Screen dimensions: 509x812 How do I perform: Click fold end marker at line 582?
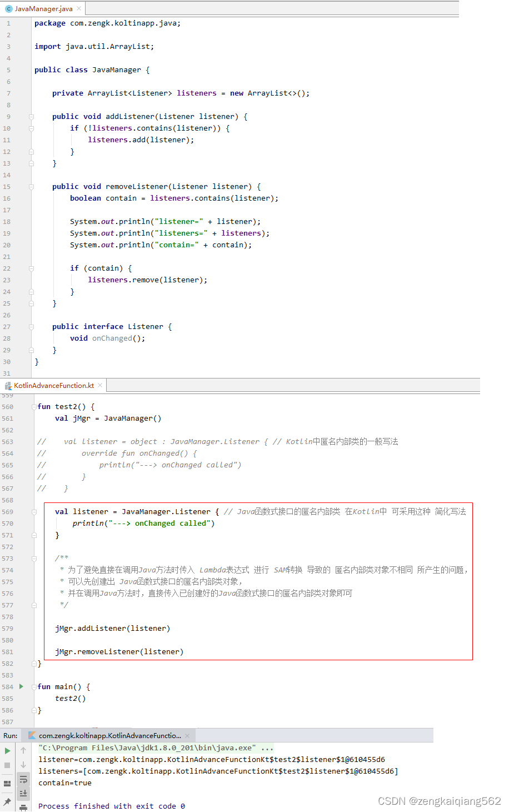[34, 664]
